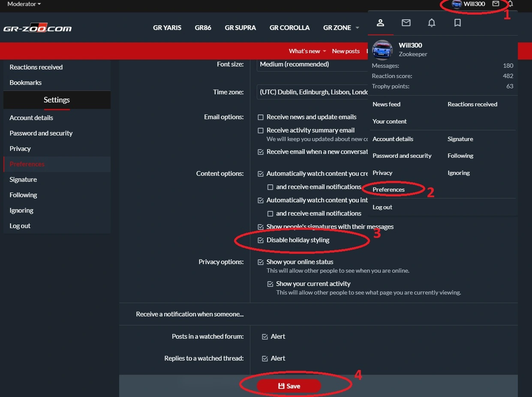This screenshot has height=397, width=532.
Task: Open Following in the account popup menu
Action: tap(460, 156)
